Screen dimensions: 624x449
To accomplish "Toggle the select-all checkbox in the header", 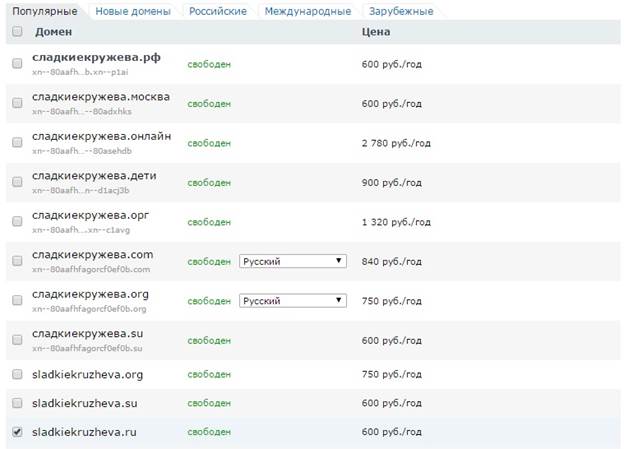I will [x=17, y=31].
